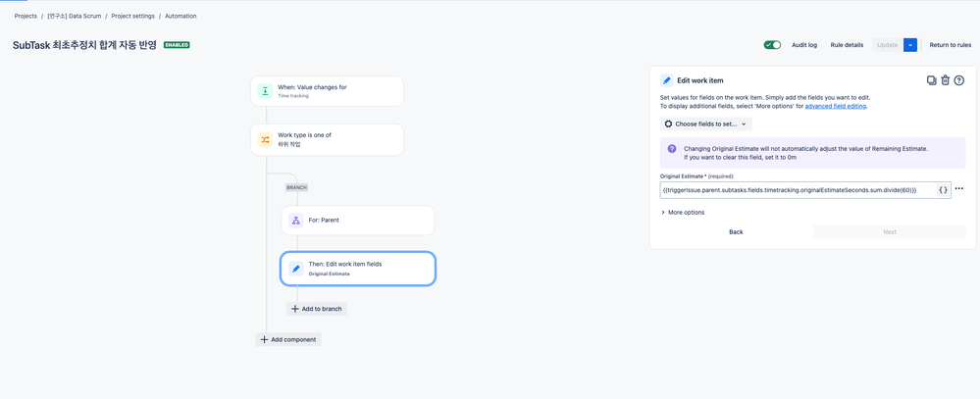
Task: Click the Work type condition shuffle icon
Action: tap(266, 139)
